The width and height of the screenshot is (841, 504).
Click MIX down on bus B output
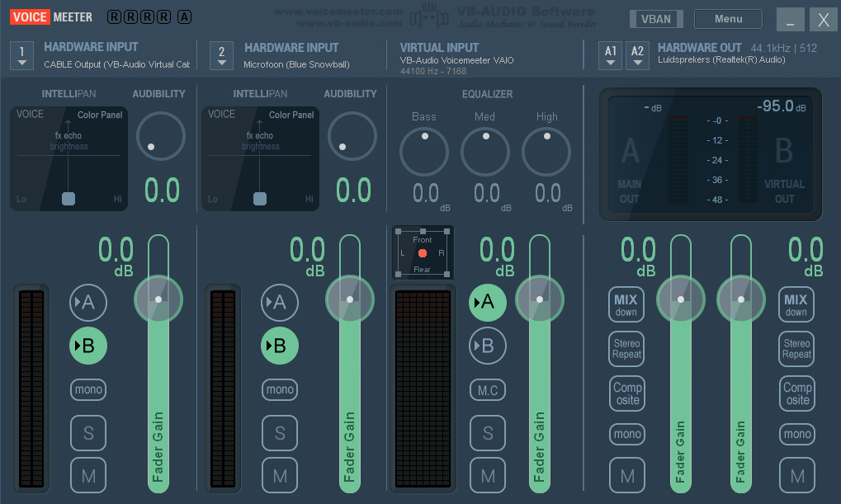click(x=796, y=304)
